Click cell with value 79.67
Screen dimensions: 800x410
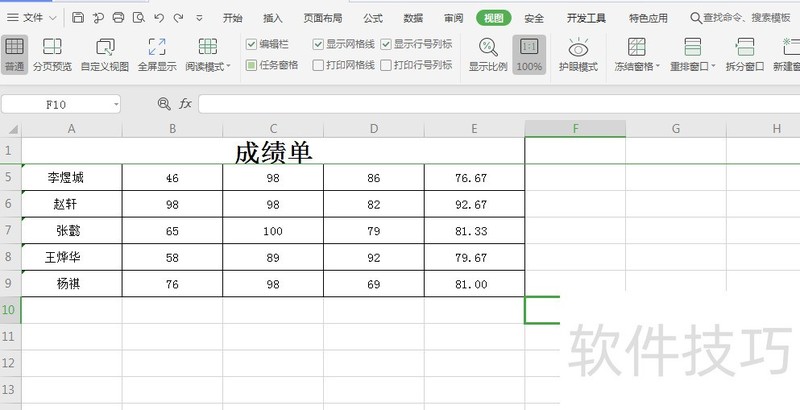pyautogui.click(x=474, y=257)
